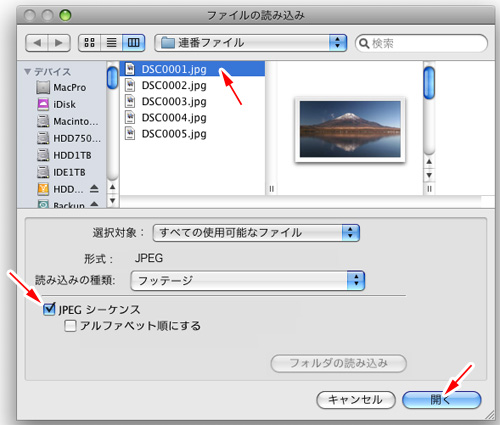
Task: Open the HDD1TB drive in sidebar
Action: coord(64,155)
